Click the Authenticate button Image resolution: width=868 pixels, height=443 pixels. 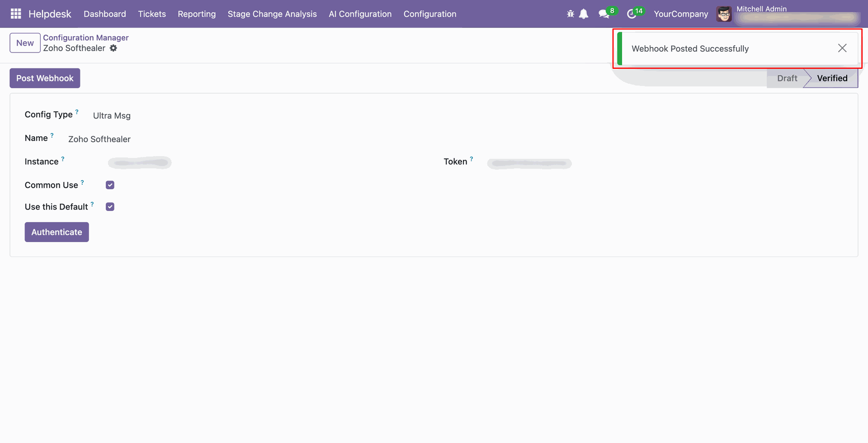(x=57, y=232)
